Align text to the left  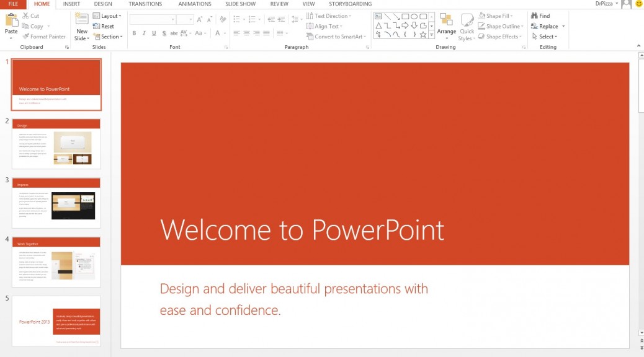(236, 33)
